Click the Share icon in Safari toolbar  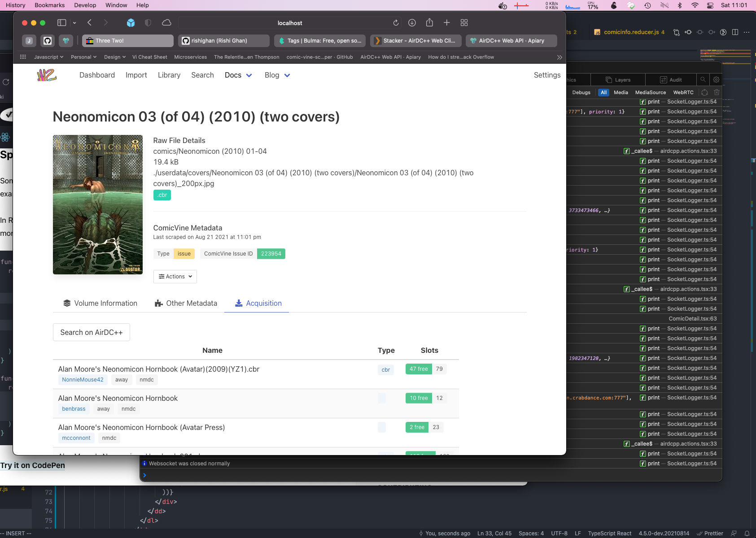[x=429, y=23]
